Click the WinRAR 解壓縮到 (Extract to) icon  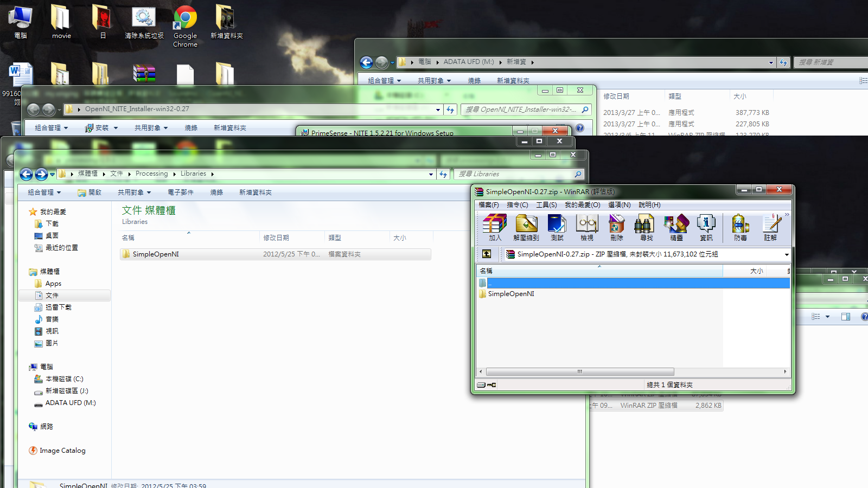[526, 227]
